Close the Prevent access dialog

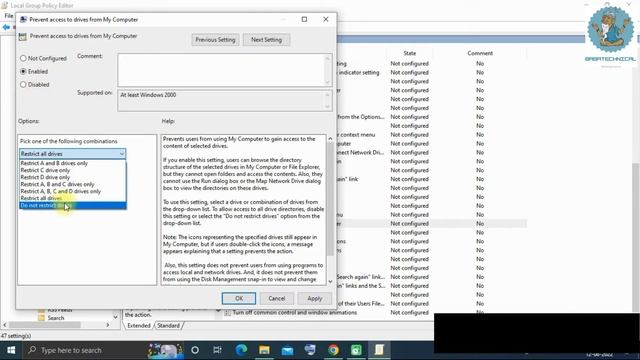326,19
